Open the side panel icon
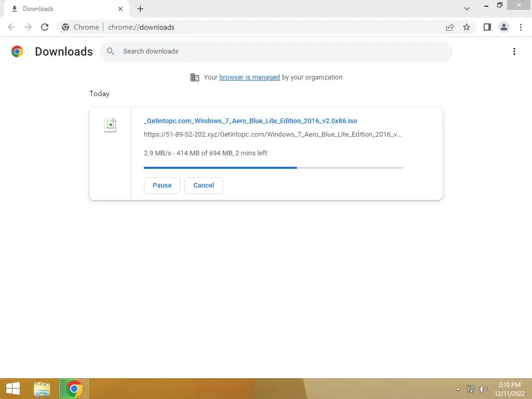Screen dimensions: 532x399 pos(487,27)
